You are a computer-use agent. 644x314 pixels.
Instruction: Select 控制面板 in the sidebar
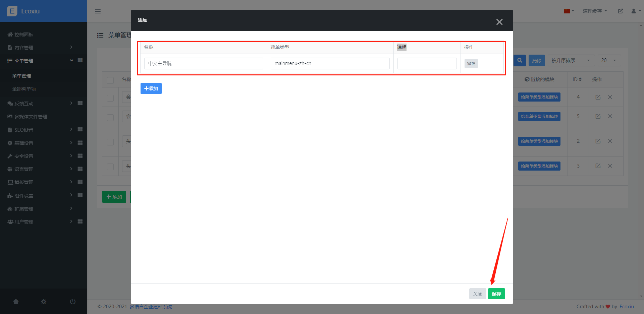click(x=23, y=35)
